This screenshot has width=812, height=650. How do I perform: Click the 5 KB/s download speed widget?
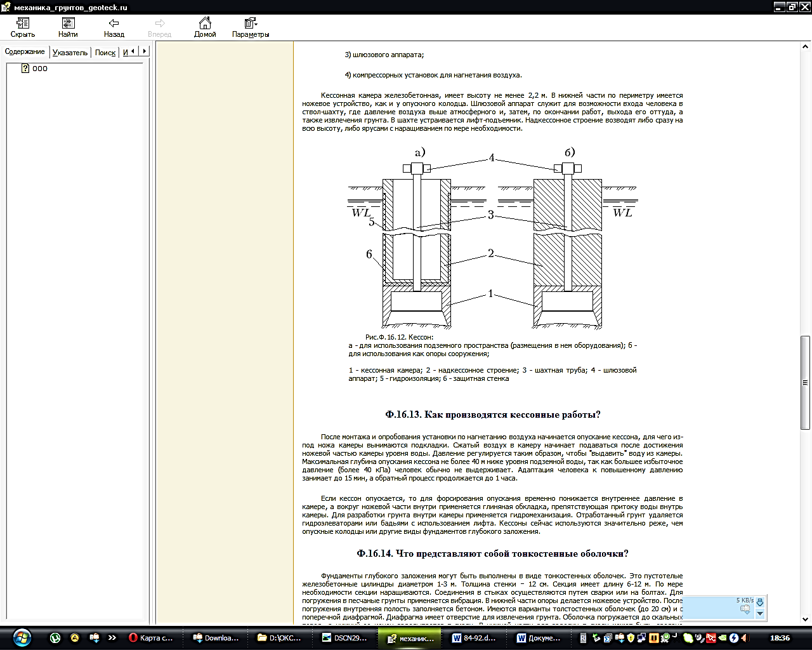(723, 607)
